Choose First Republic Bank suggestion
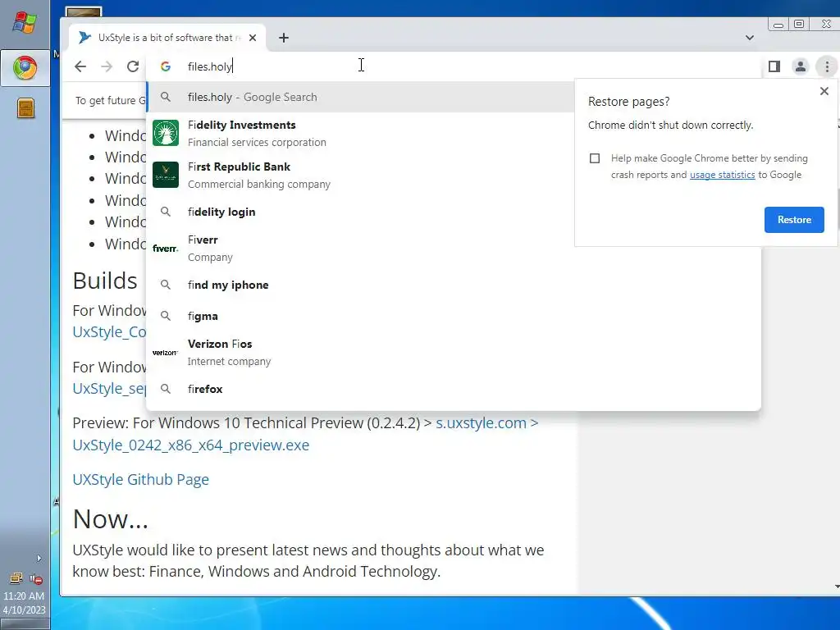The image size is (840, 630). [x=453, y=176]
